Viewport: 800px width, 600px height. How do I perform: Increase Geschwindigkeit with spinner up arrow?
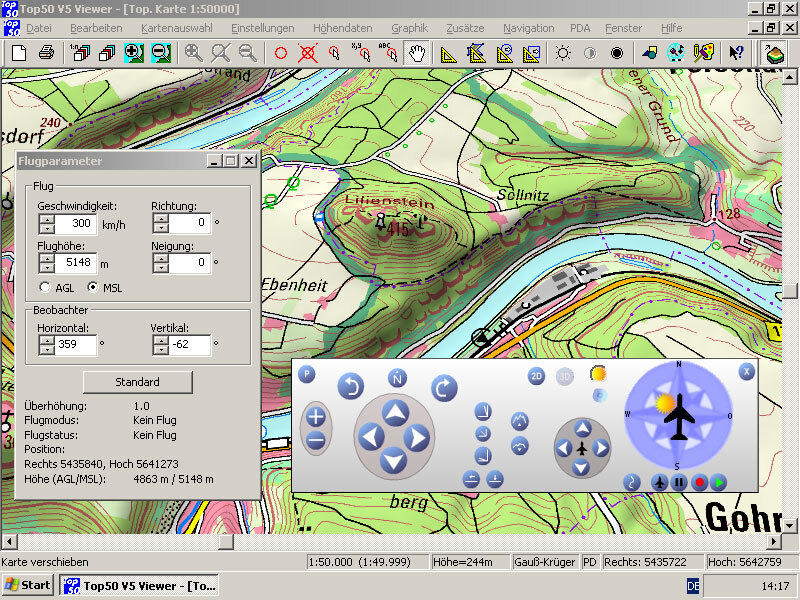(x=47, y=219)
